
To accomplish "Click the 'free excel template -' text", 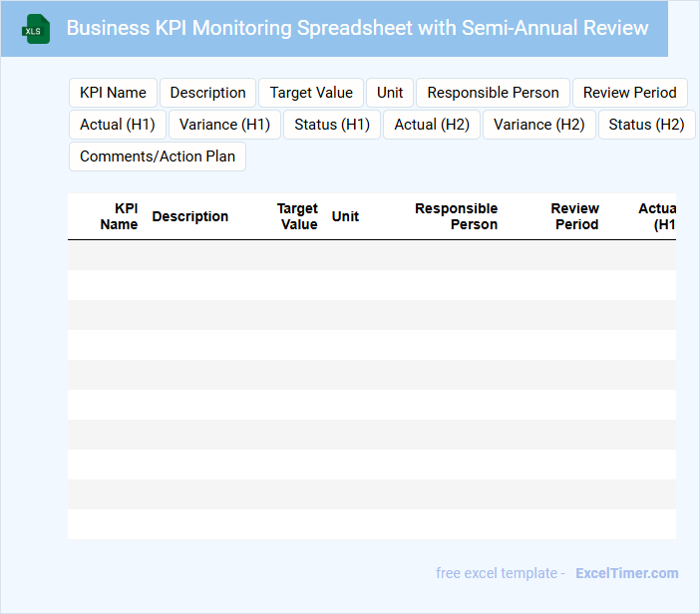I will [501, 573].
